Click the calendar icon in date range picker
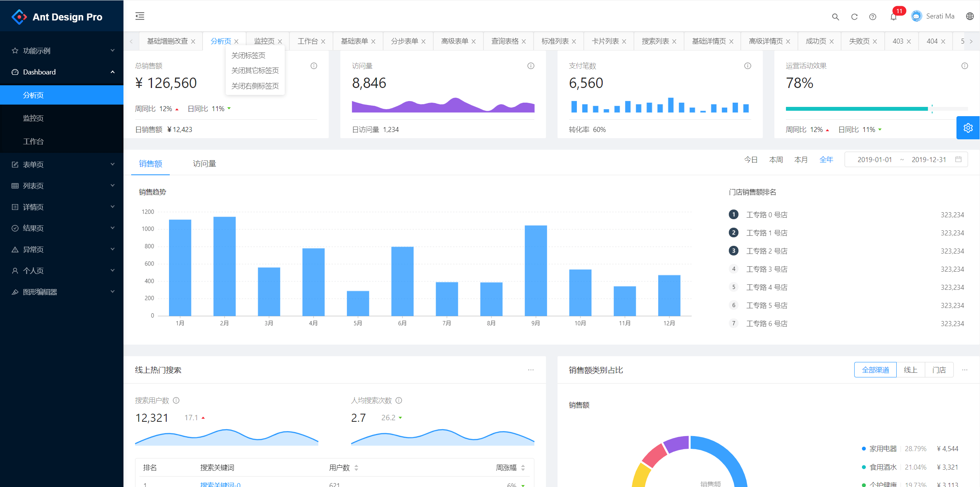Screen dimensions: 980x487 pos(958,159)
